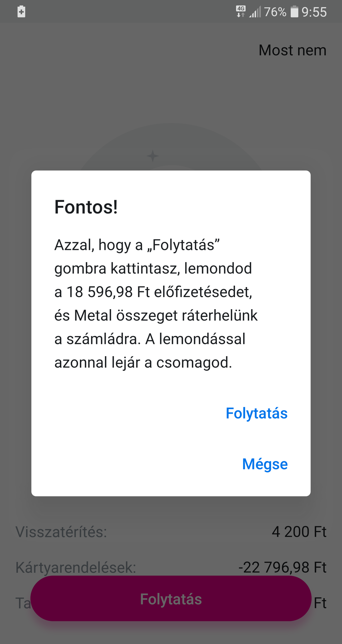Viewport: 342px width, 644px height.
Task: Tap the Visszatérítés label
Action: [61, 532]
